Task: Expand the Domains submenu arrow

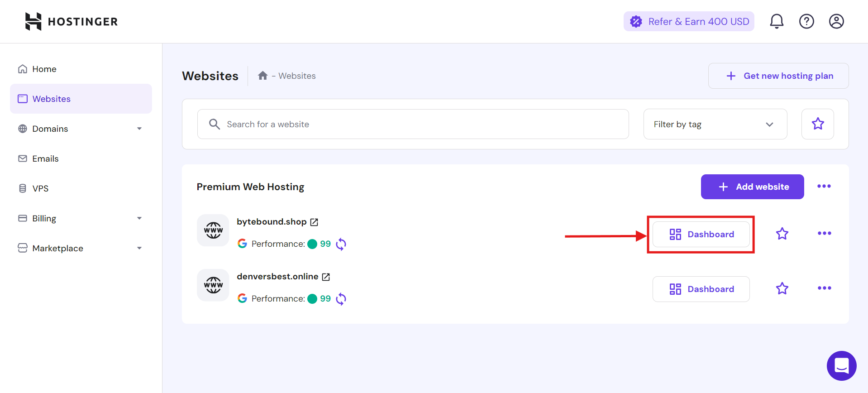Action: [x=139, y=129]
